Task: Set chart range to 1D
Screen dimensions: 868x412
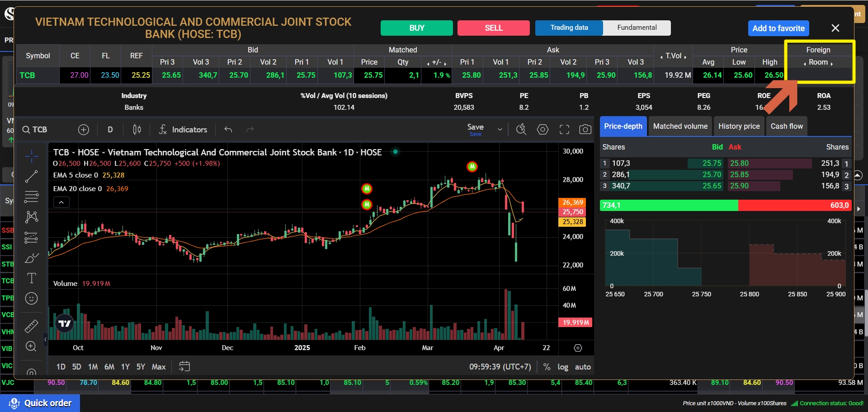Action: [x=61, y=367]
